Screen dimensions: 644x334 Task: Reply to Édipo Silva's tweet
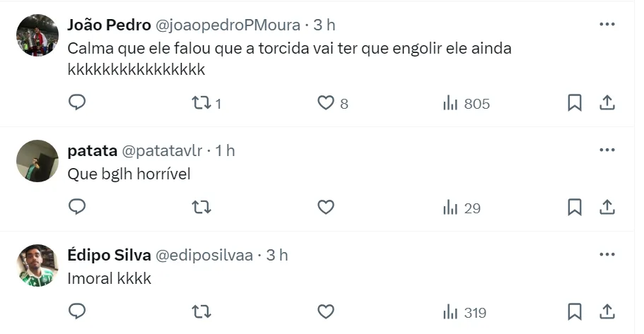(77, 311)
